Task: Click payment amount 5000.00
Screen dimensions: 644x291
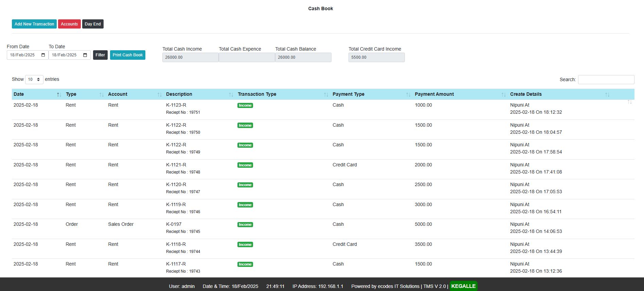Action: pos(423,224)
